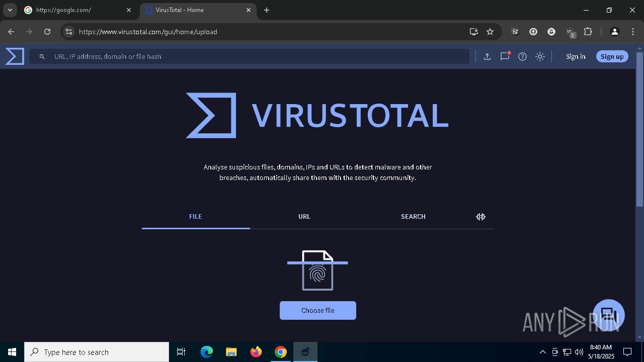Click the API brackets icon next to SEARCH

click(x=480, y=217)
